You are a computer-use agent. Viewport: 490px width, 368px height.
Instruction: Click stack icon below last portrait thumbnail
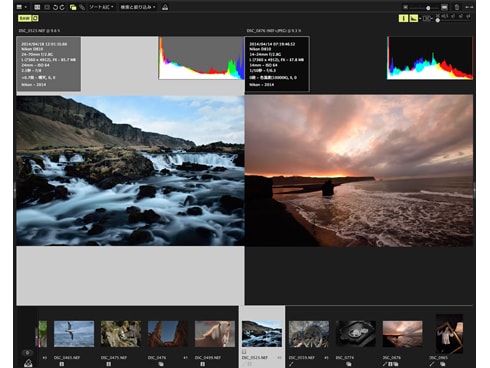pyautogui.click(x=443, y=364)
